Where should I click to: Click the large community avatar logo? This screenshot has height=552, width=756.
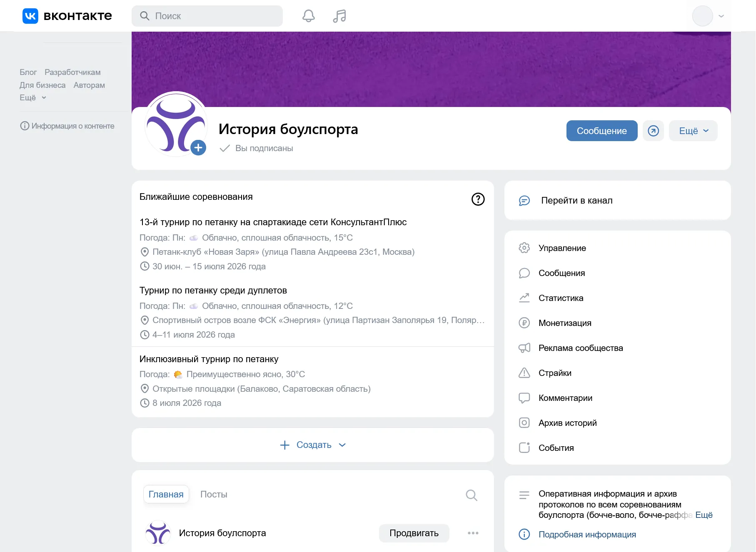[176, 124]
